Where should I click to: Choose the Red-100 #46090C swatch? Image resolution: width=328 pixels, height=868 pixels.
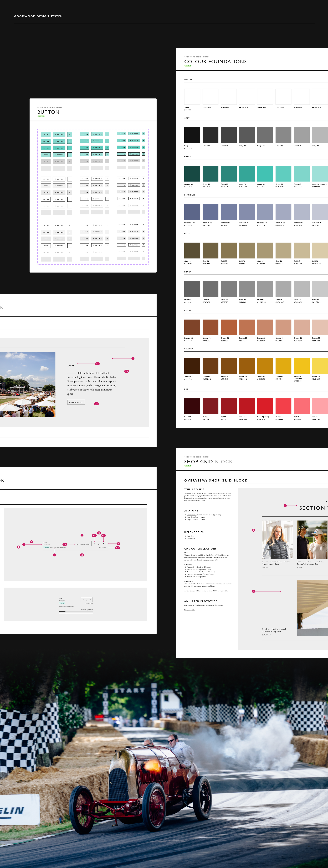click(x=192, y=406)
